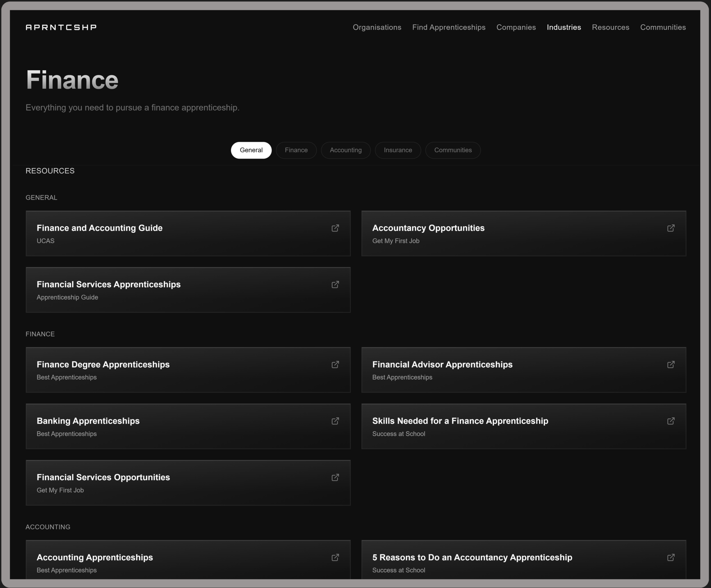Click external link icon on Accountancy Opportunities card
This screenshot has height=588, width=711.
[671, 228]
